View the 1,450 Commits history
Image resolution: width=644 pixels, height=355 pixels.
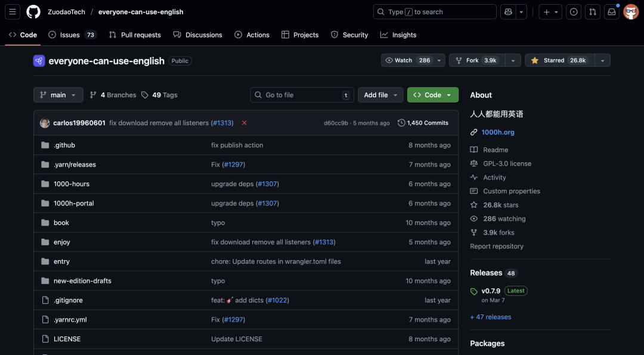pyautogui.click(x=423, y=123)
